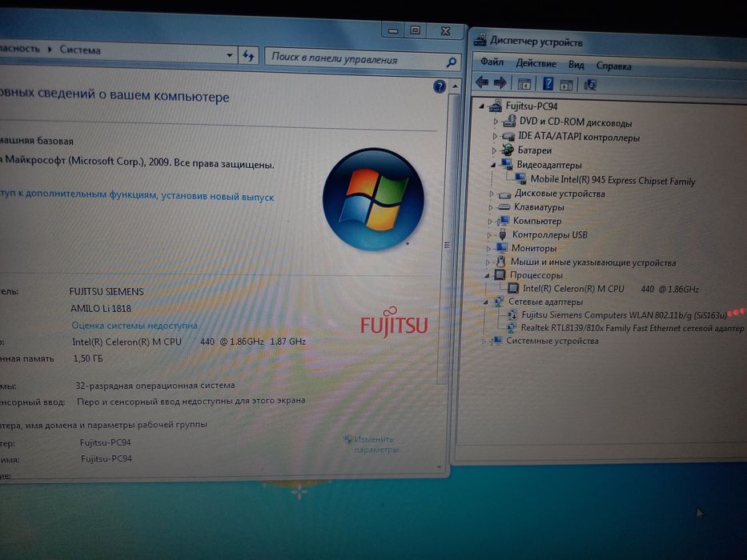
Task: Click the System window vertical scrollbar
Action: coord(446,239)
